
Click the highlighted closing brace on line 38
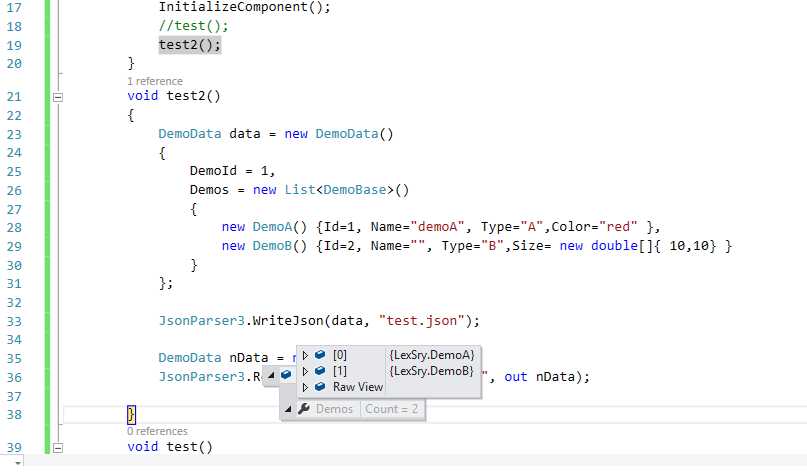(x=131, y=414)
